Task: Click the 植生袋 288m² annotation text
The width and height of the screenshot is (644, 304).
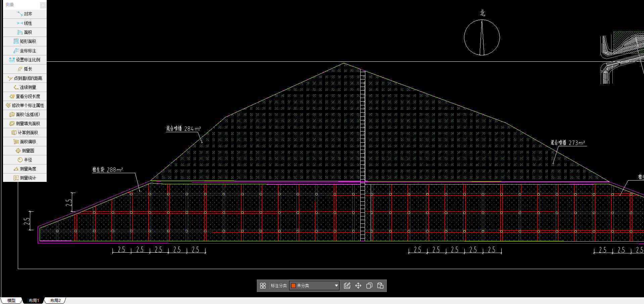Action: pyautogui.click(x=107, y=170)
